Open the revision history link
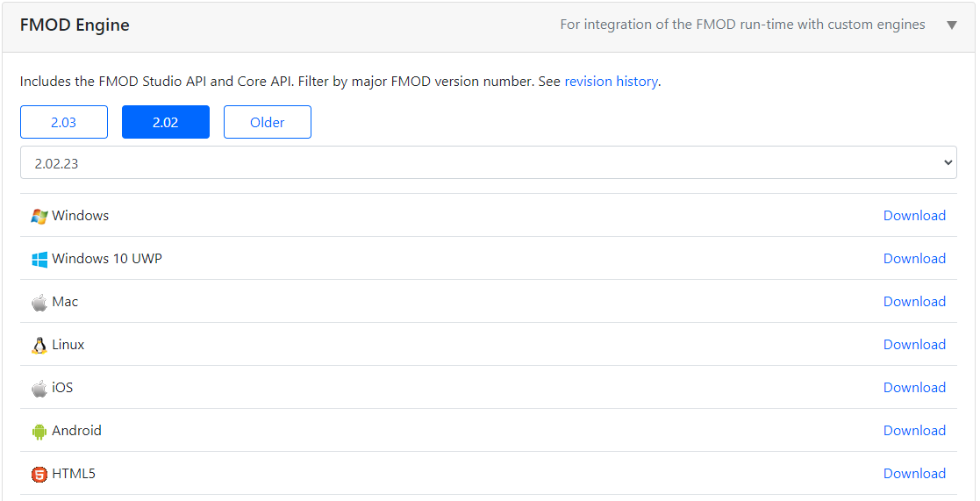980x501 pixels. (x=611, y=82)
